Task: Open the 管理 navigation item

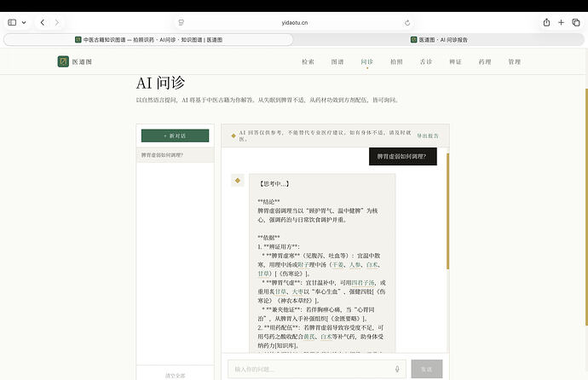Action: coord(515,62)
